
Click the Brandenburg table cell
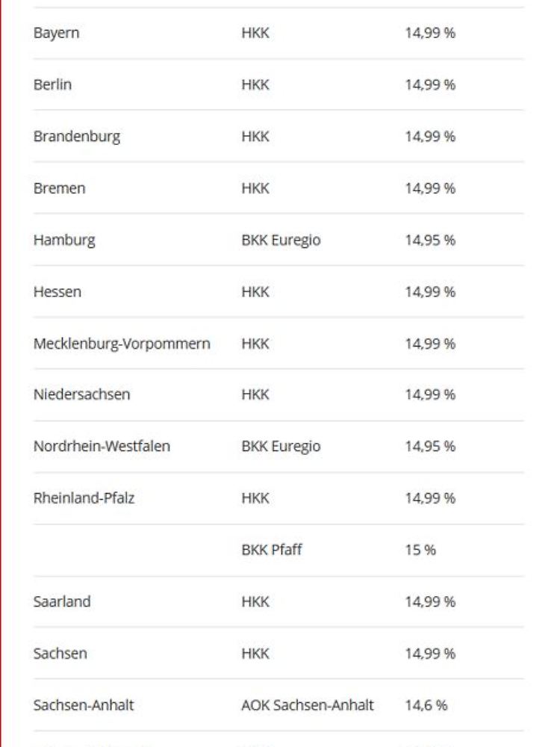point(76,137)
